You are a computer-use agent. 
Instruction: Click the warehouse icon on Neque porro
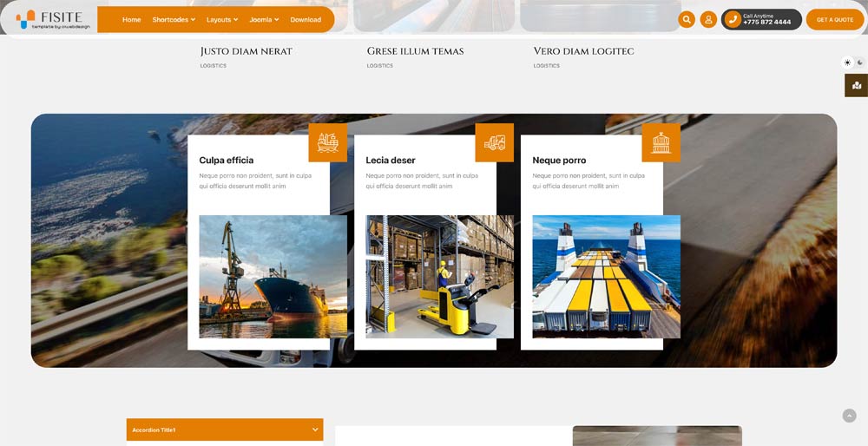point(661,142)
